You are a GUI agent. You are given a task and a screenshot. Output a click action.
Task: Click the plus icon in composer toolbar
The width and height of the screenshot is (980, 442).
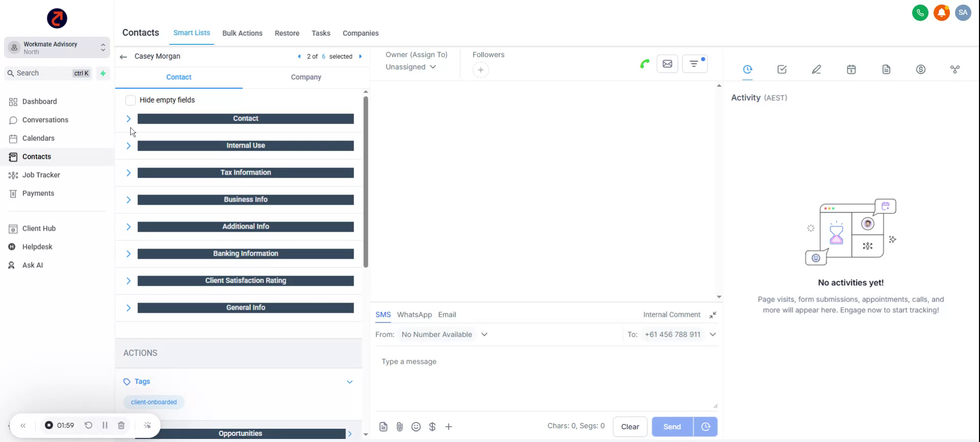[x=449, y=427]
